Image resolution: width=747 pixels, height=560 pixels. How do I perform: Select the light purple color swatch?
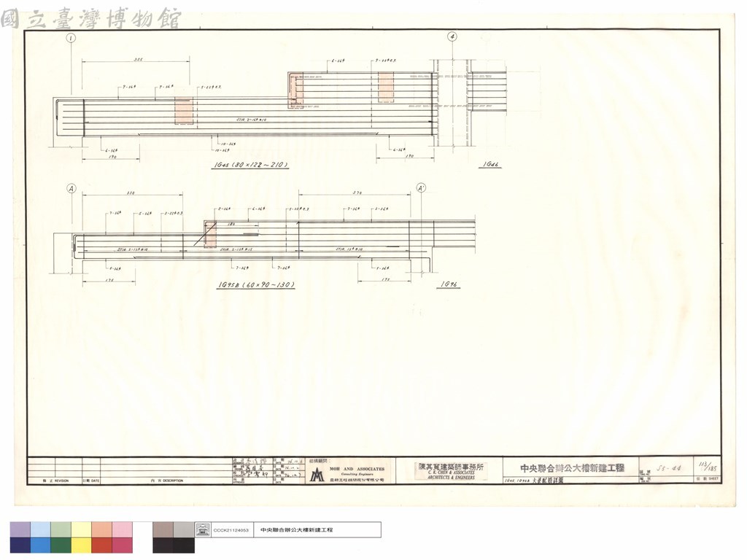(x=20, y=529)
